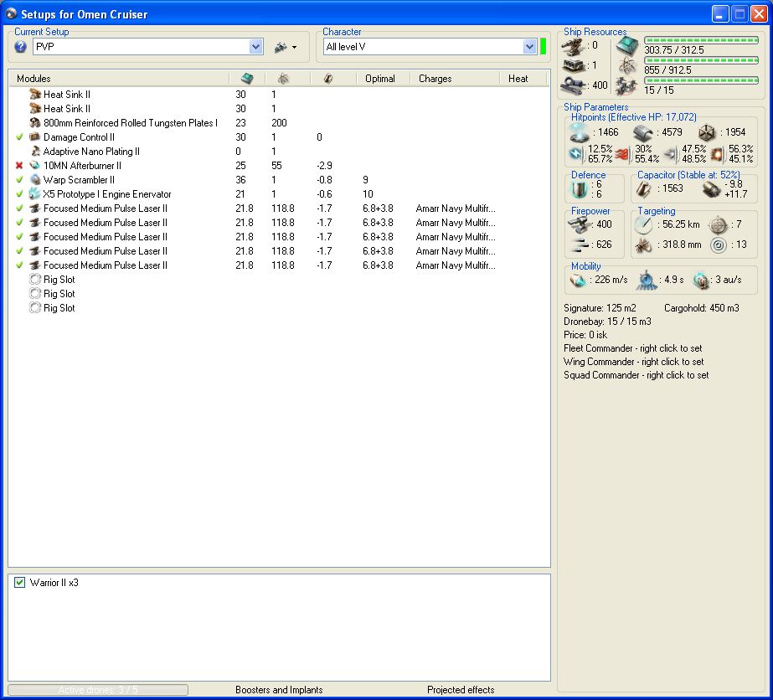773x700 pixels.
Task: Click the EM resistance icon
Action: [x=576, y=154]
